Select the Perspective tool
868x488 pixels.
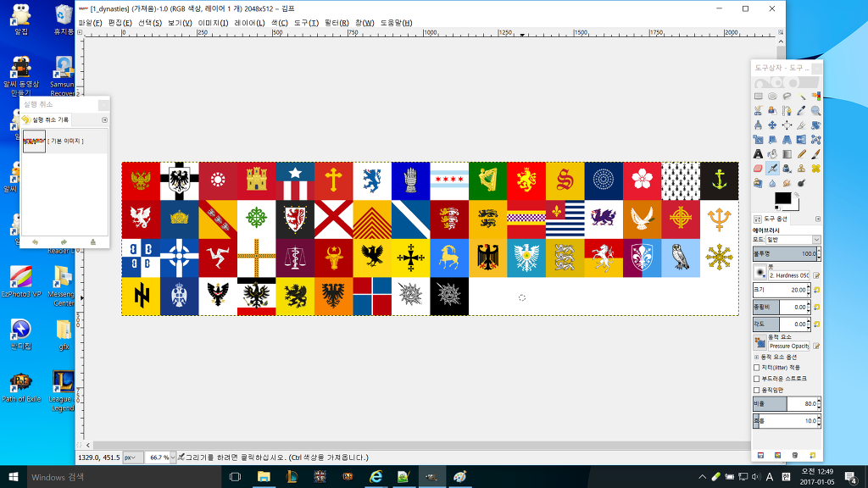(787, 140)
